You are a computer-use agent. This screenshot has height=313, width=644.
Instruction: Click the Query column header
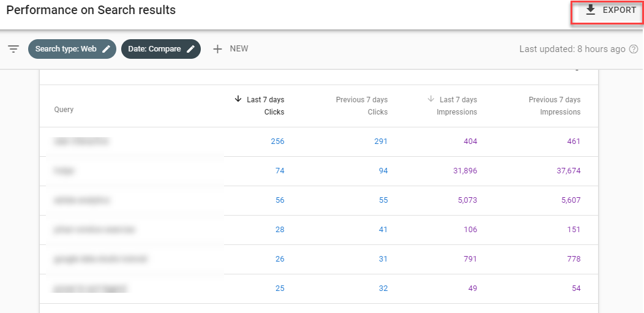pos(64,110)
